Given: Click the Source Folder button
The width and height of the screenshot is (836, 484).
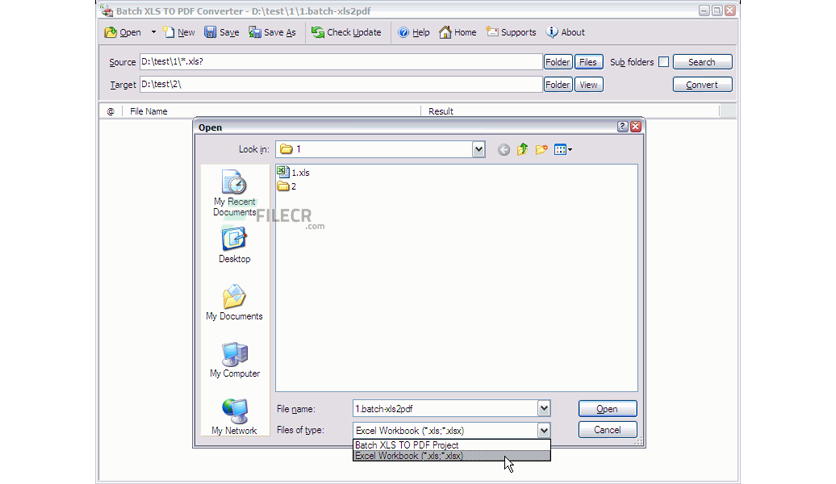Looking at the screenshot, I should click(558, 62).
